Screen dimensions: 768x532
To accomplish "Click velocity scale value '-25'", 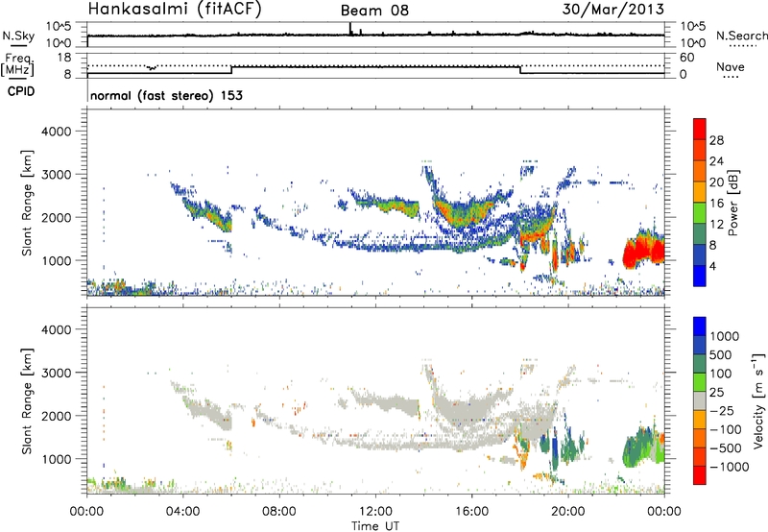I will 720,411.
